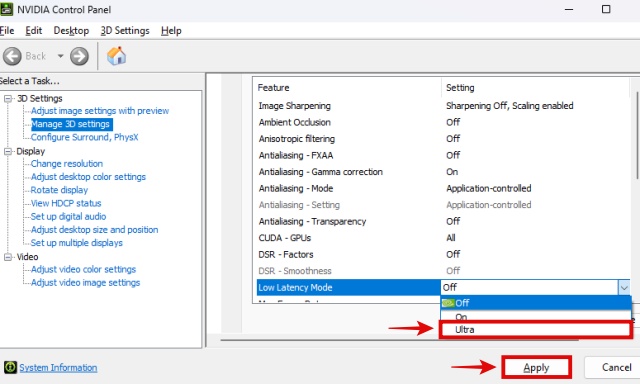The width and height of the screenshot is (640, 384).
Task: Open the Desktop menu
Action: coord(71,31)
